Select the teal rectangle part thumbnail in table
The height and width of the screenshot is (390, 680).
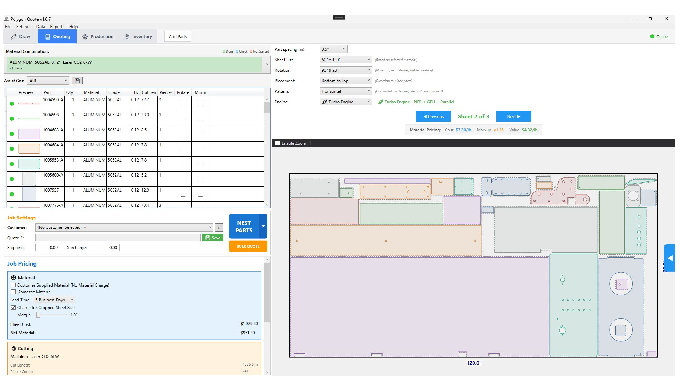click(29, 164)
